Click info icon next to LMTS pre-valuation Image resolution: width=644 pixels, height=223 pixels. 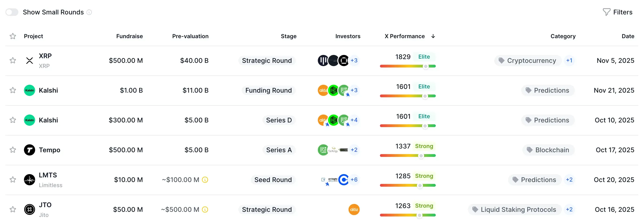tap(205, 179)
